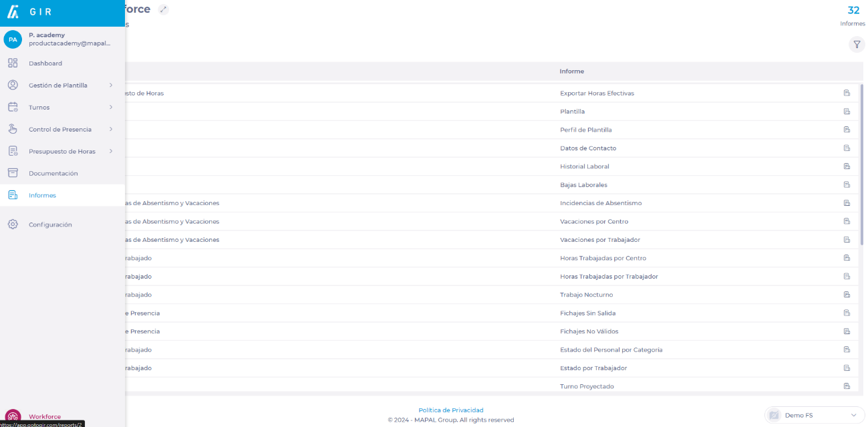Viewport: 868px width, 427px height.
Task: Select Turno Proyectado report name
Action: (587, 386)
